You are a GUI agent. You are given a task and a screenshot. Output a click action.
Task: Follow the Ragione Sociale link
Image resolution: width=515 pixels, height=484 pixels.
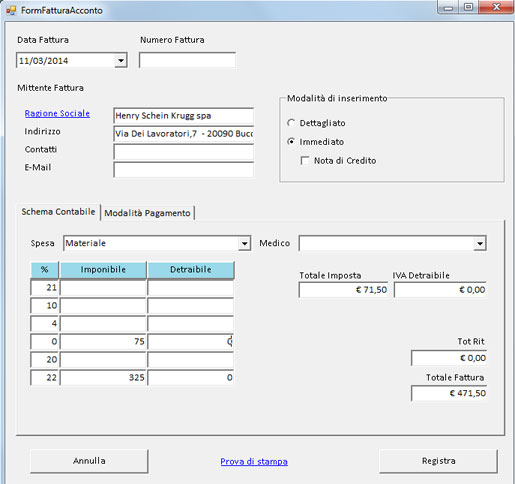pyautogui.click(x=57, y=113)
